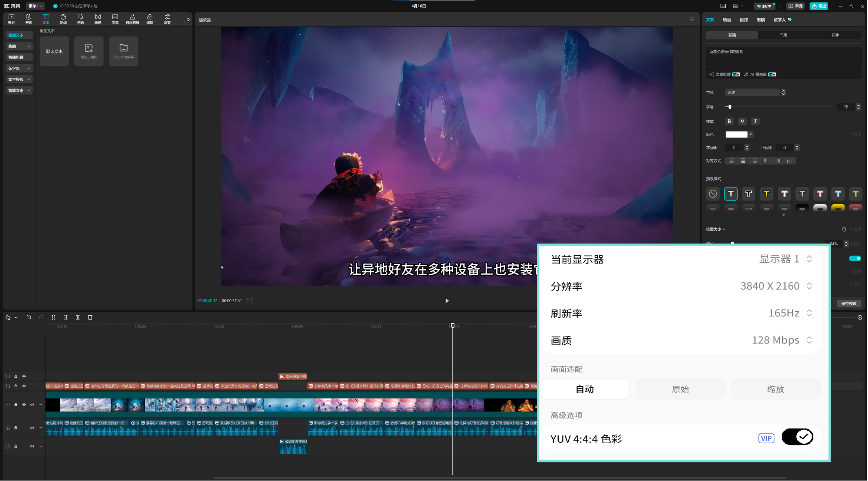Screen dimensions: 868x481
Task: Toggle visibility of the second text track
Action: pos(24,386)
